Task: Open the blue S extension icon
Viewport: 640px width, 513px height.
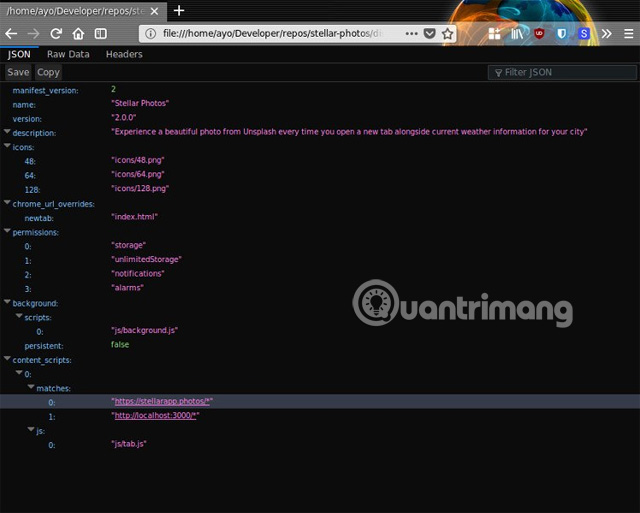Action: 584,33
